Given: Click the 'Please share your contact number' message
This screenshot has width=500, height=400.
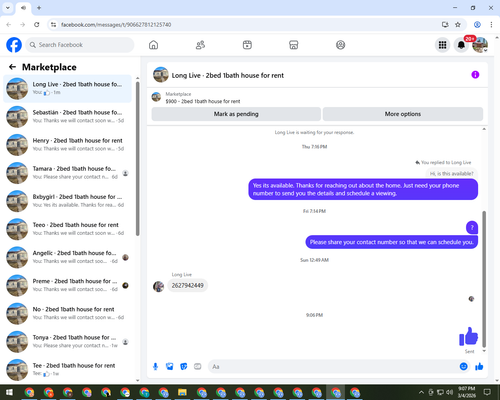Looking at the screenshot, I should click(392, 242).
